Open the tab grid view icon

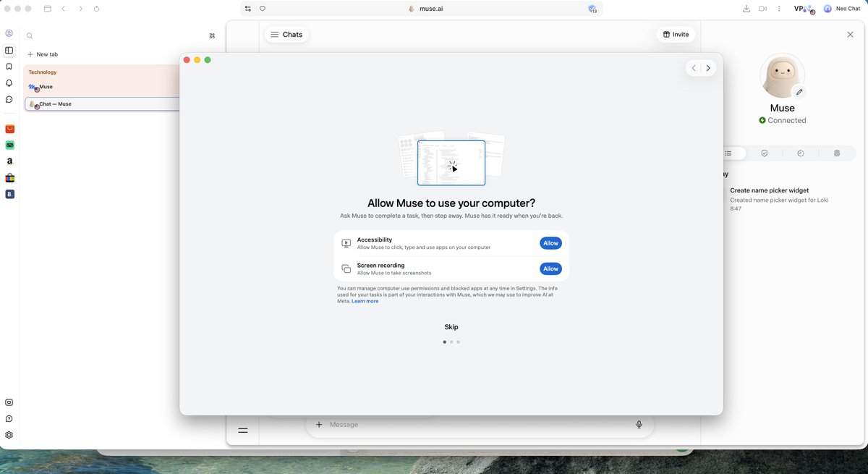(x=212, y=35)
